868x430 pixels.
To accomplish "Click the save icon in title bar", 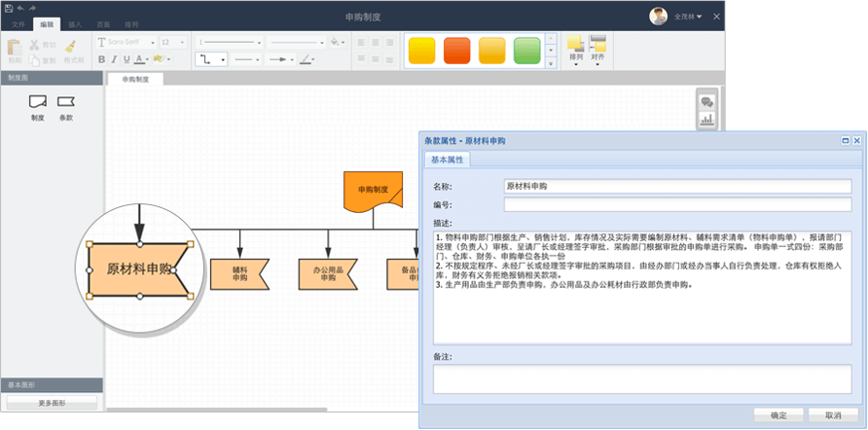I will click(x=8, y=7).
